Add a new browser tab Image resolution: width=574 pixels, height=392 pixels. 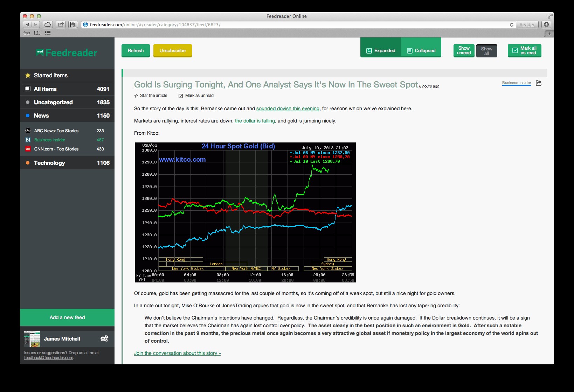549,34
